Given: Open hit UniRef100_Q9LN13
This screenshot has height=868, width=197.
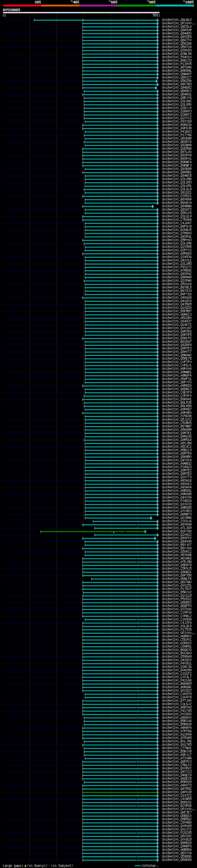Looking at the screenshot, I should coord(176,20).
